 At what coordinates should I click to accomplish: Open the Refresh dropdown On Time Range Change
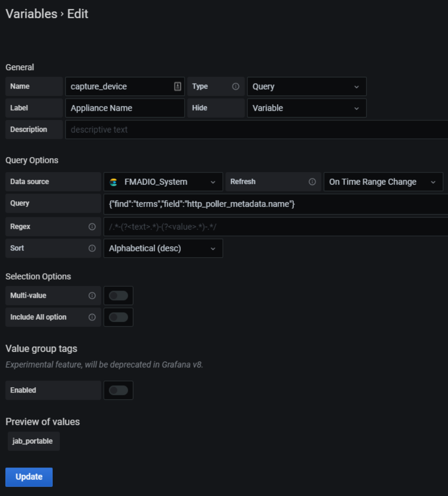pos(383,182)
